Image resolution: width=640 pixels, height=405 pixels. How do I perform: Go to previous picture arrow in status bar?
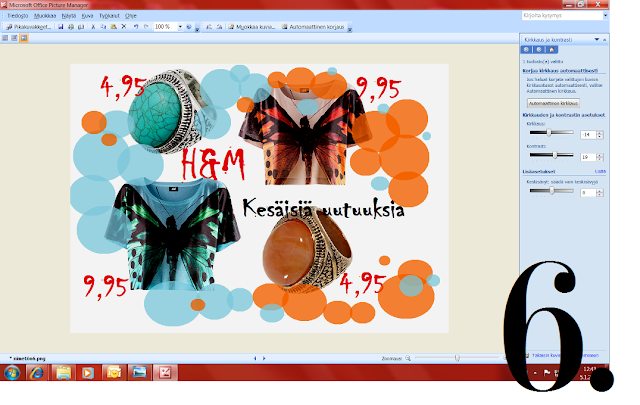click(x=255, y=358)
